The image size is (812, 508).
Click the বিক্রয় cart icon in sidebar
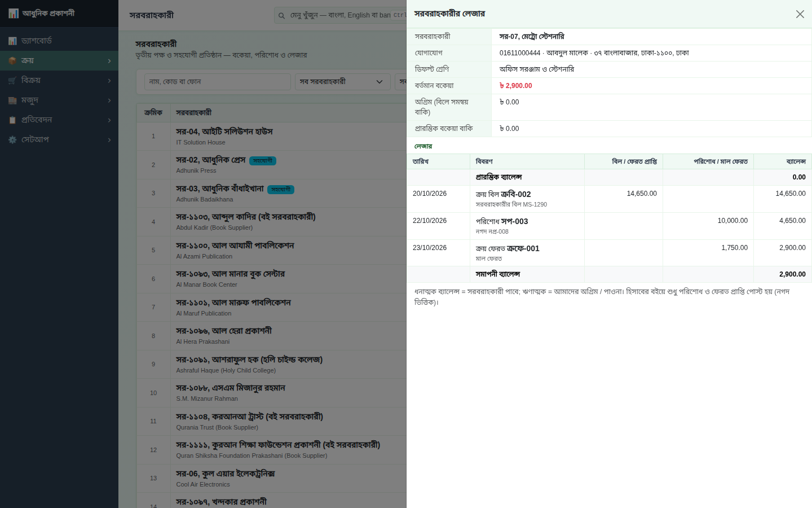click(12, 81)
